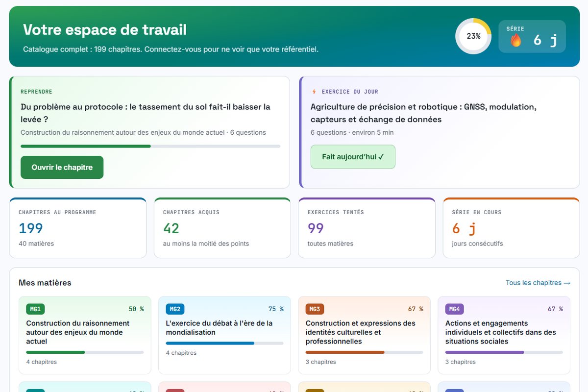Select Chapitres acquis 42 card
The width and height of the screenshot is (588, 392).
click(222, 228)
